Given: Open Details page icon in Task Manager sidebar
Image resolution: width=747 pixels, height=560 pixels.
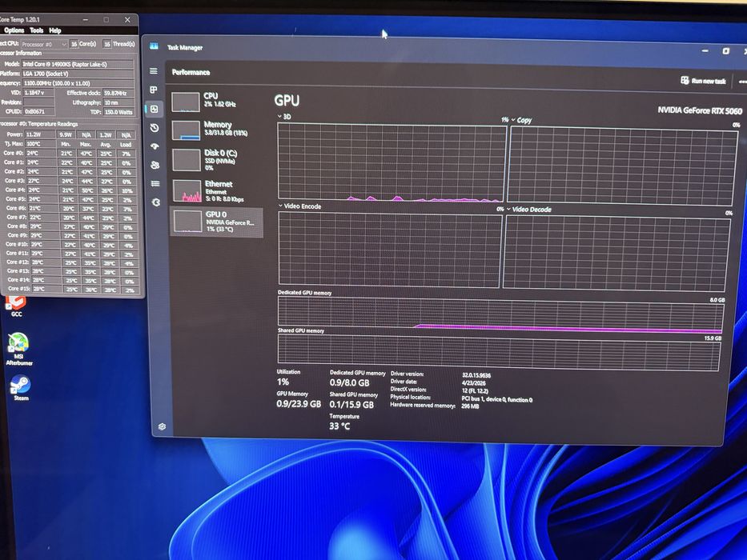Looking at the screenshot, I should click(x=155, y=183).
